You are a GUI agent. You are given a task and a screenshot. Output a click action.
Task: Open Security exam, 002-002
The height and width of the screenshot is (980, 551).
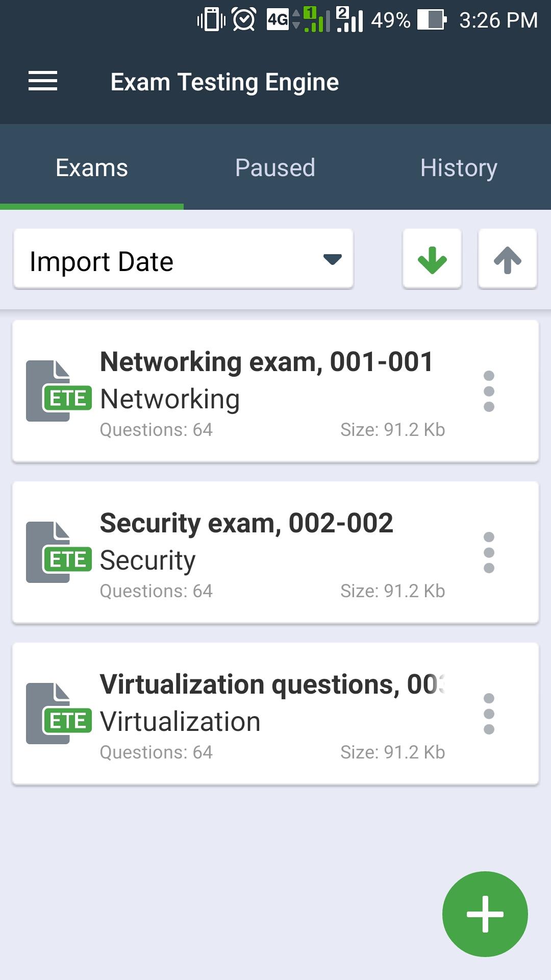tap(247, 524)
